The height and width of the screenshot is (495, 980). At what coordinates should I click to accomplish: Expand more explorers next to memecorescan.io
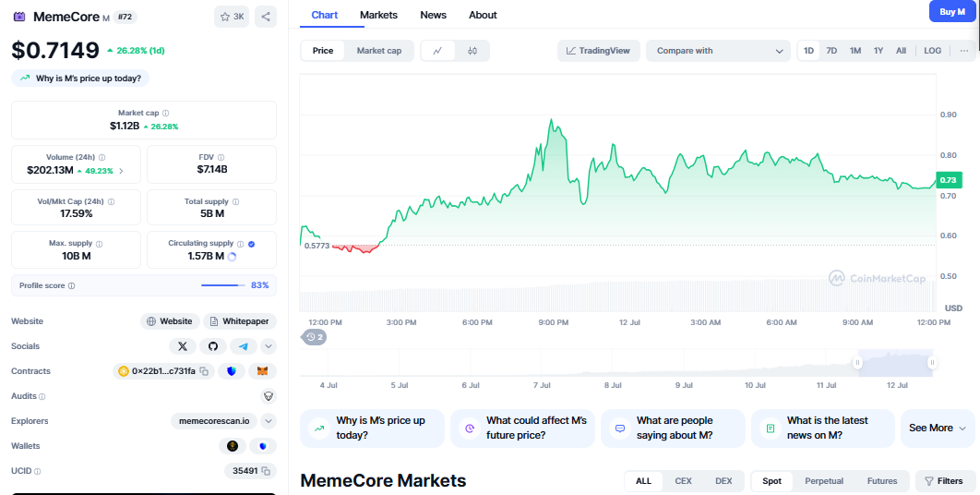(269, 421)
